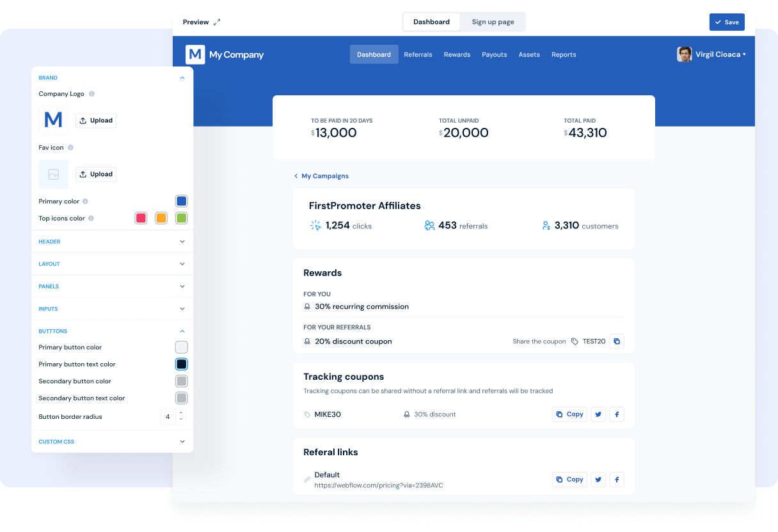
Task: Open the Referrals nav item
Action: (418, 55)
